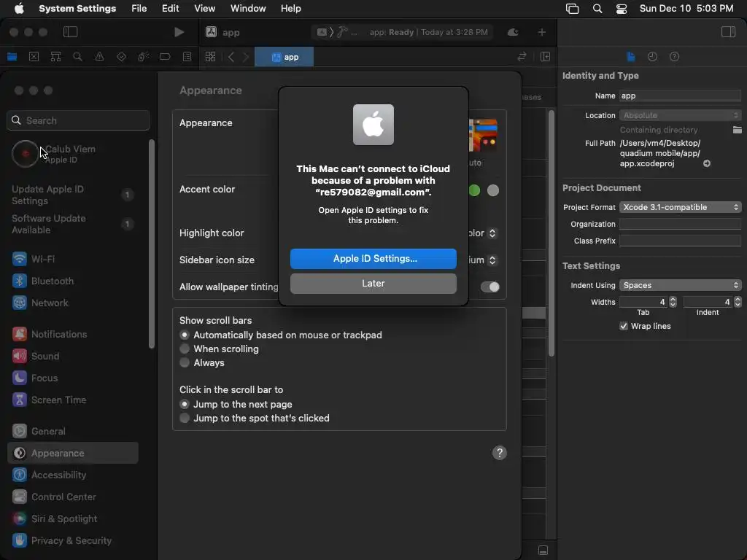Screen dimensions: 747x560
Task: Open the Edit menu
Action: [170, 9]
